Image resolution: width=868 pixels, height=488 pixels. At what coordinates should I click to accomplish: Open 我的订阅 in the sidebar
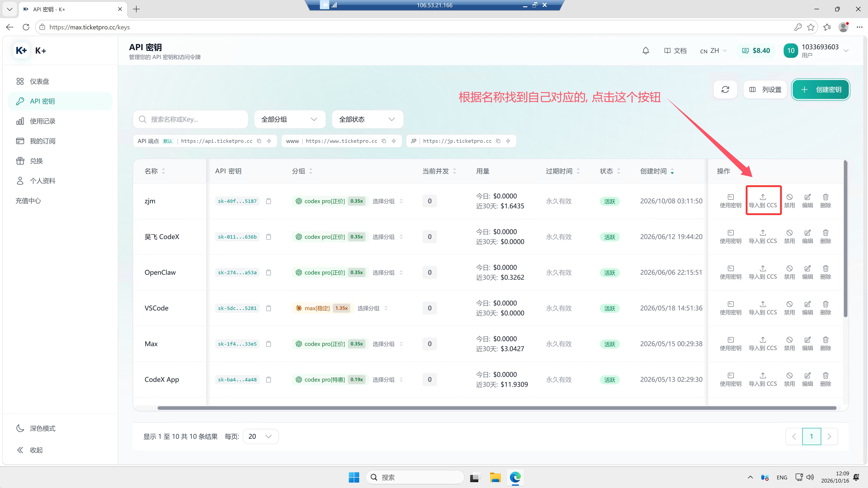60,141
